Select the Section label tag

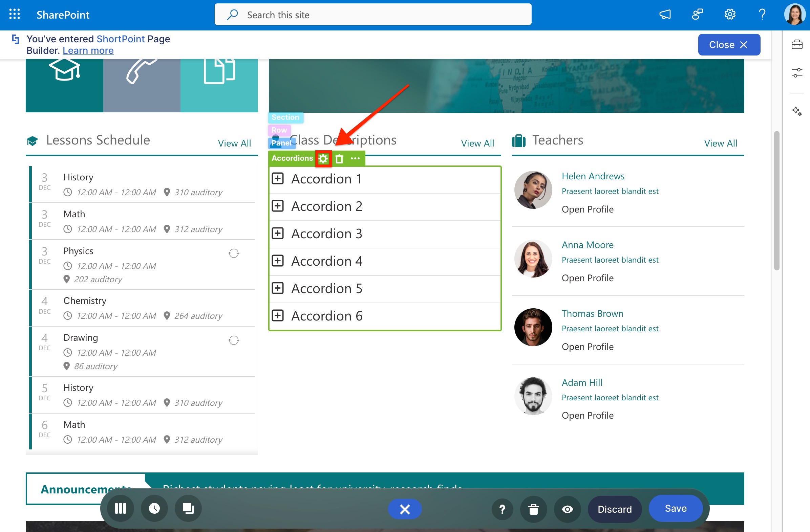point(285,117)
